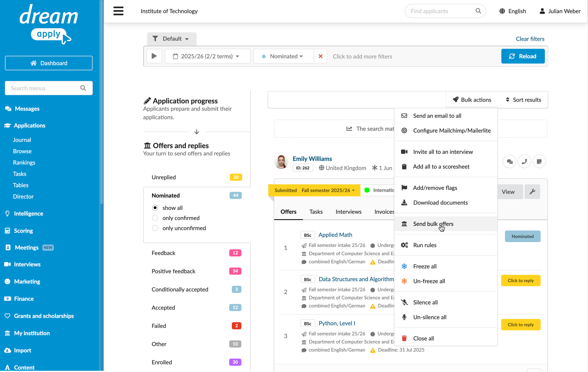The image size is (588, 372).
Task: Click to reply for Data Structures offer
Action: (521, 281)
